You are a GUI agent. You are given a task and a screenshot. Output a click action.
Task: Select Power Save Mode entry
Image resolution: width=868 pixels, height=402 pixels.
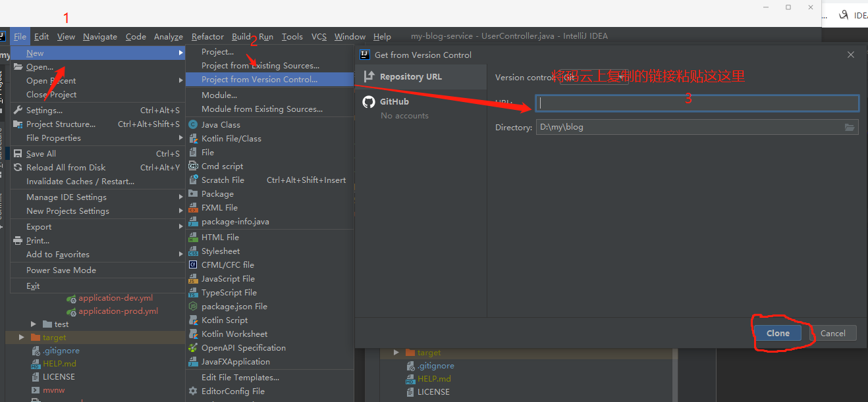pyautogui.click(x=97, y=270)
